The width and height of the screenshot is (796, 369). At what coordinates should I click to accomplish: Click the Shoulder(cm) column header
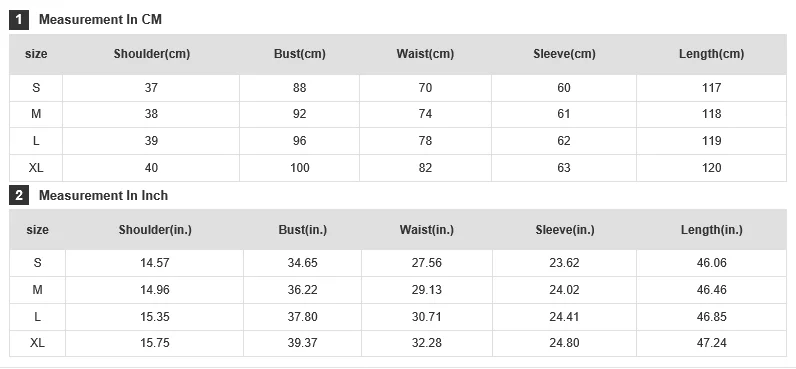pos(151,54)
